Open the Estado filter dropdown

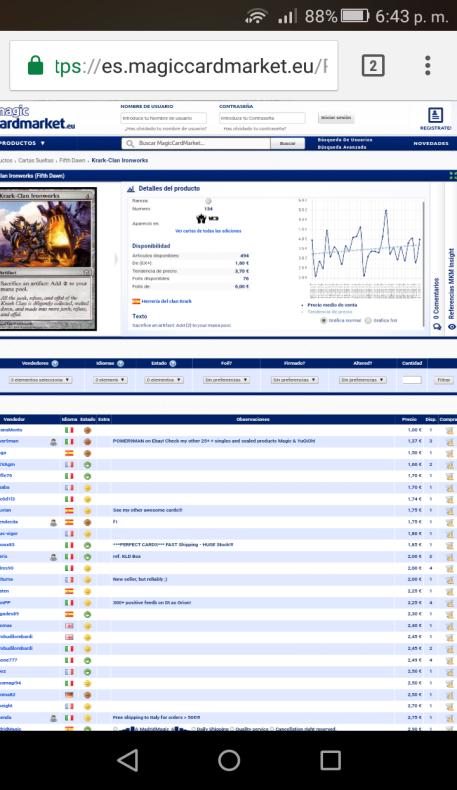[164, 380]
